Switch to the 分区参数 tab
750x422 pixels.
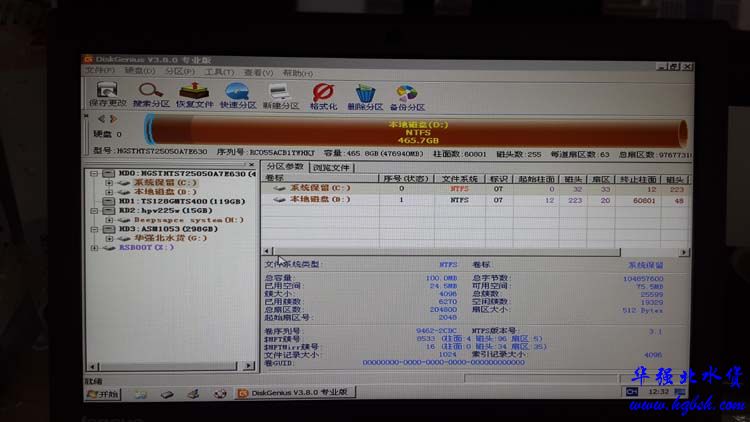(285, 167)
